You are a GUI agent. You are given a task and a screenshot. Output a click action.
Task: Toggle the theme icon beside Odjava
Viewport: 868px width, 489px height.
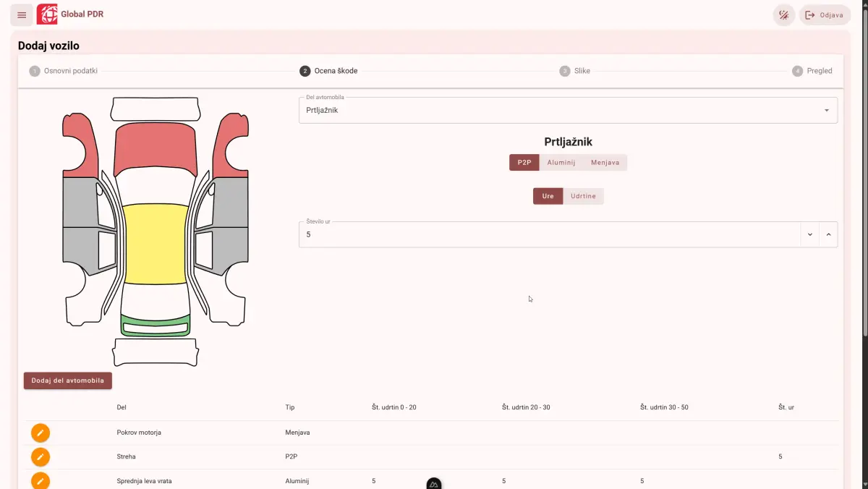pos(784,14)
